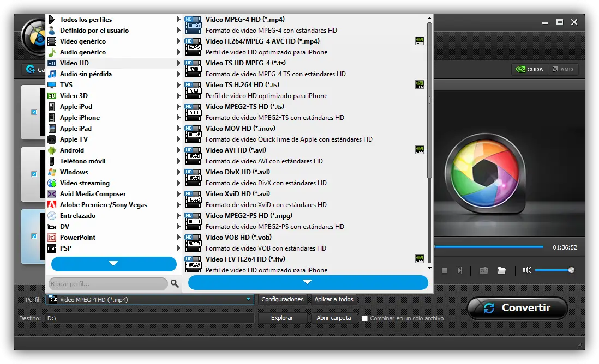Click the Explorar button
The image size is (599, 364).
(x=282, y=318)
